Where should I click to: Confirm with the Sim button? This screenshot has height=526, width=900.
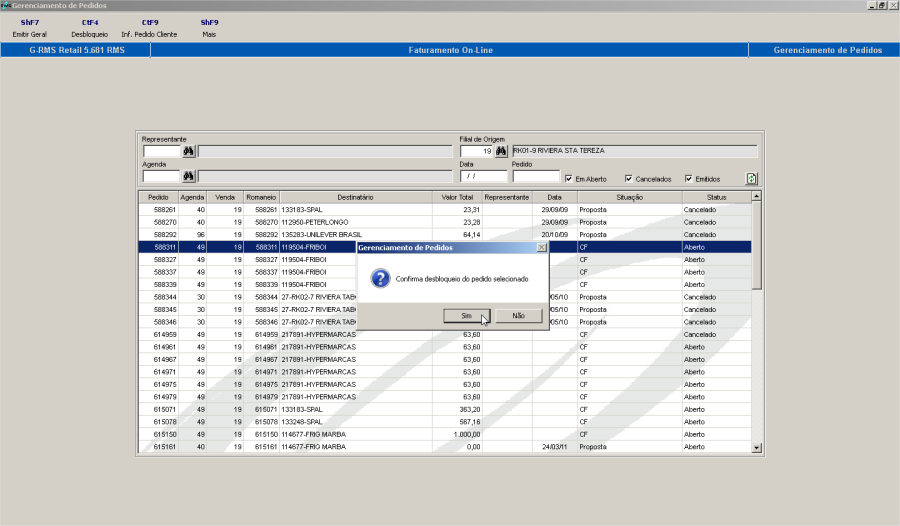click(x=467, y=316)
